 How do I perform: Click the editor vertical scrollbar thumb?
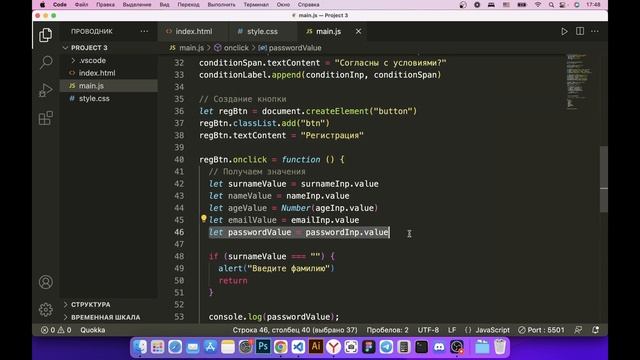pyautogui.click(x=604, y=179)
